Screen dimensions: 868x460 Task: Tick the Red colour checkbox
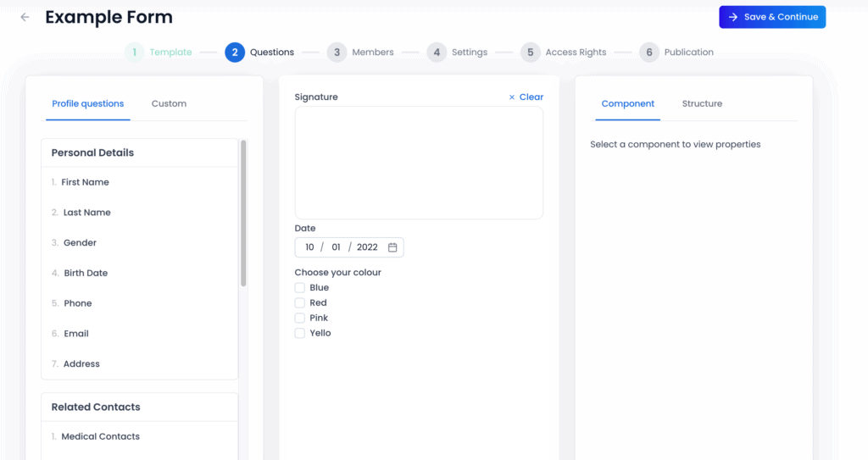coord(299,303)
